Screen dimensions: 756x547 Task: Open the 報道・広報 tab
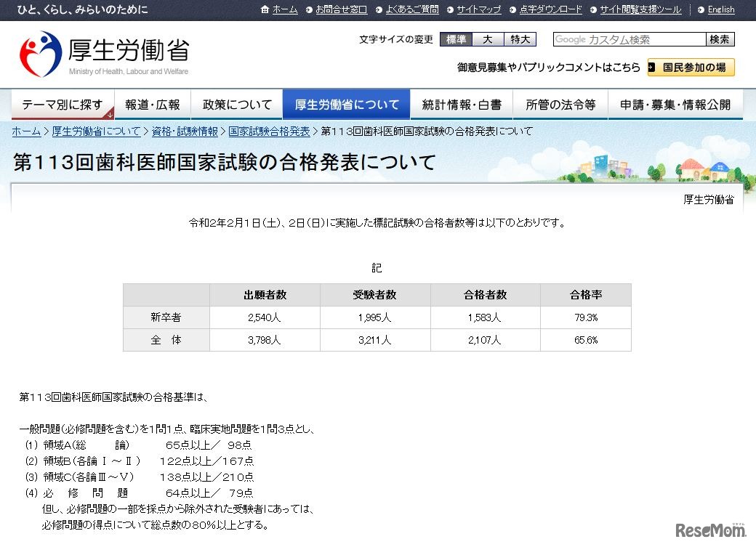(153, 104)
